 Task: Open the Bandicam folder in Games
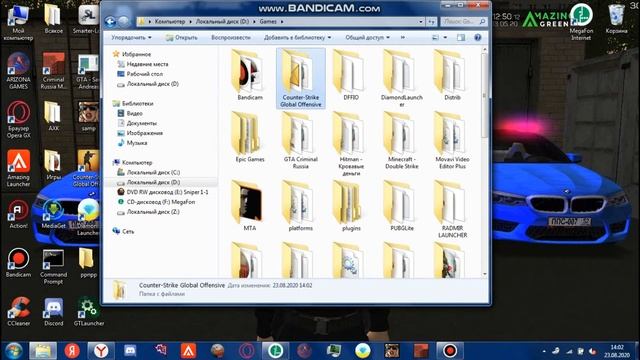250,76
